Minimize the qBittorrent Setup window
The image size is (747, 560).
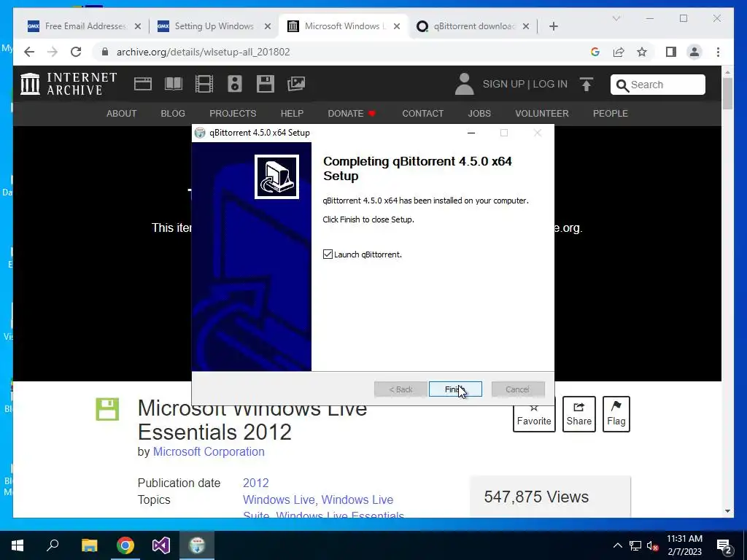click(x=471, y=133)
